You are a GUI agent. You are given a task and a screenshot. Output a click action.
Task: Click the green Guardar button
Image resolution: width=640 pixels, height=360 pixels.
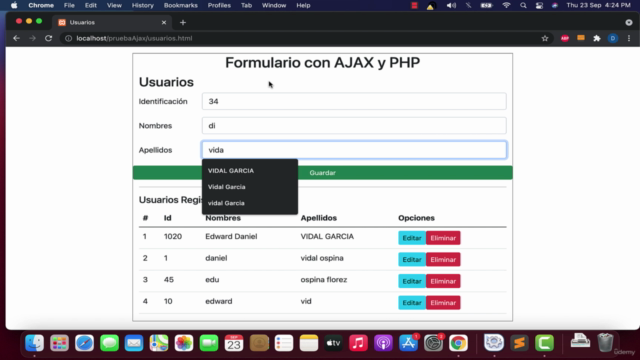pyautogui.click(x=322, y=173)
